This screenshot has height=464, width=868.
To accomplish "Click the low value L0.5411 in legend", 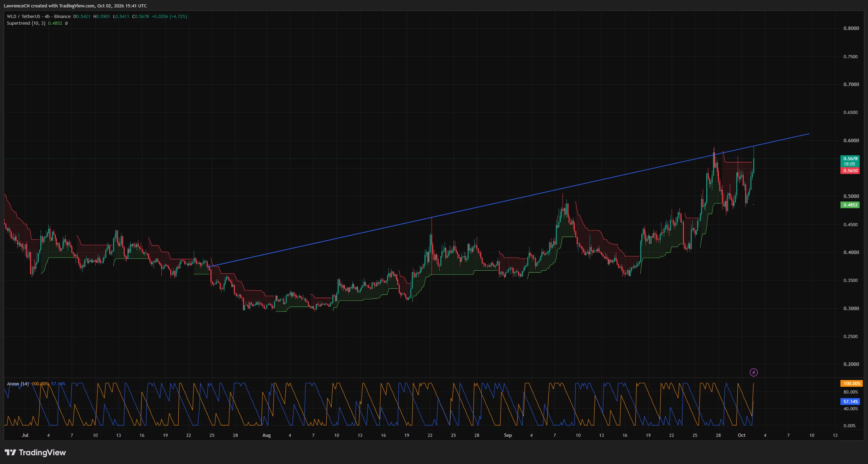I will point(121,16).
